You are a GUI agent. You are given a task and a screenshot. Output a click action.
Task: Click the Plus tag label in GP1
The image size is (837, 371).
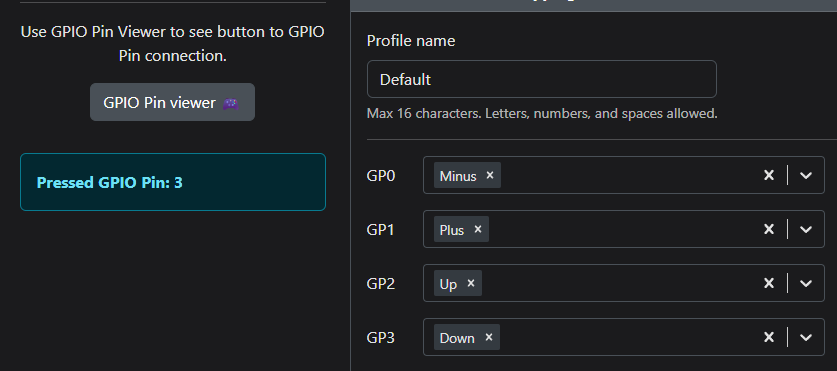coord(452,230)
